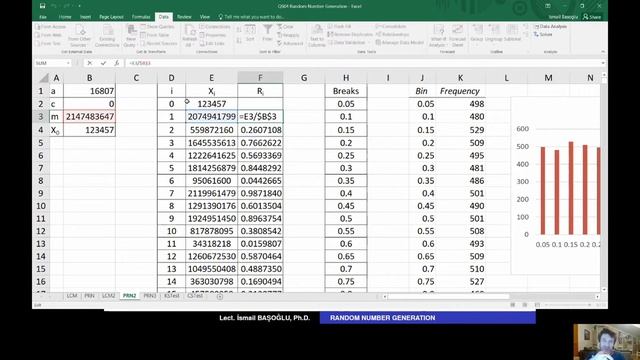
Task: Click the Breaks cell 0.45
Action: pyautogui.click(x=346, y=206)
